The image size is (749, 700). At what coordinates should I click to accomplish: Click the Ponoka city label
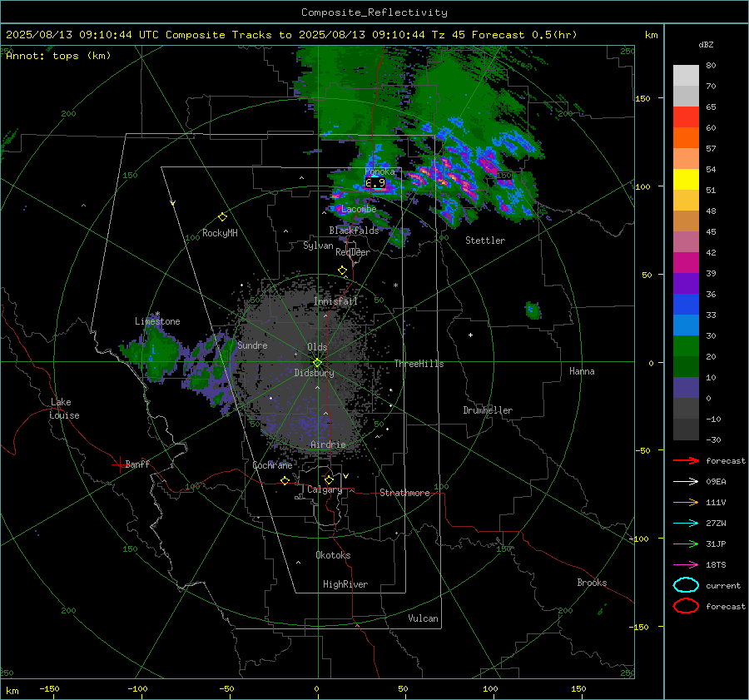click(x=379, y=171)
